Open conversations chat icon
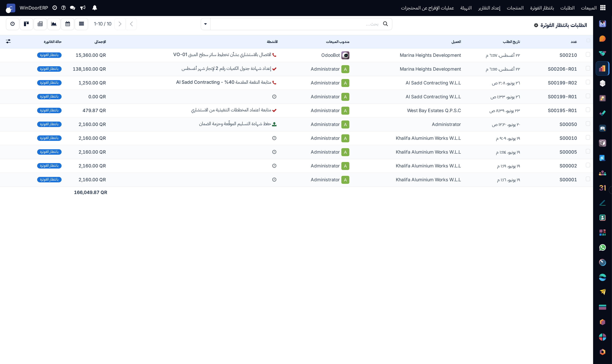Screen dimensions: 612x364 (72, 8)
